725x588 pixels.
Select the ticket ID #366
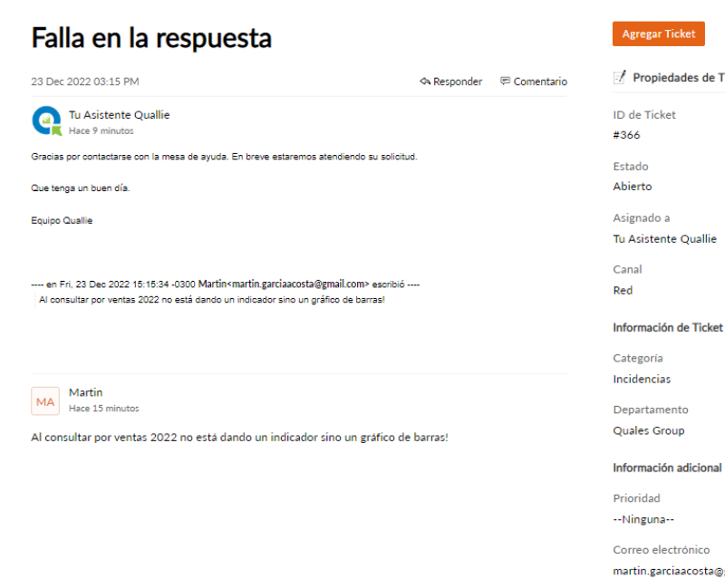pos(626,135)
